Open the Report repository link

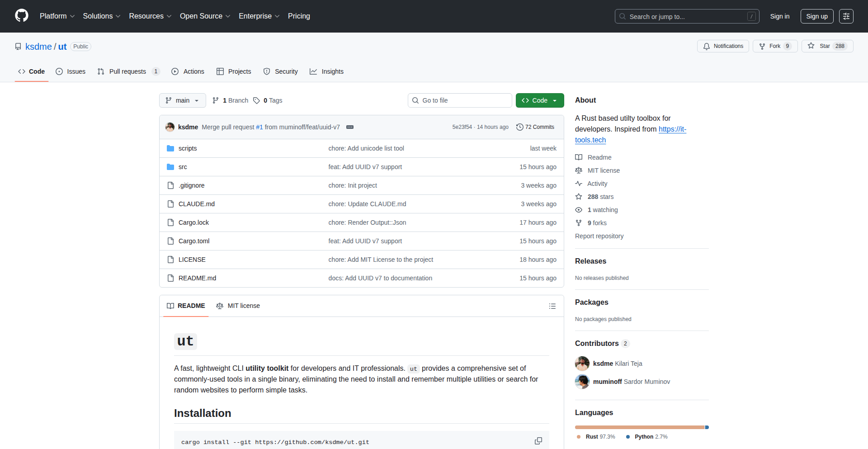point(599,236)
